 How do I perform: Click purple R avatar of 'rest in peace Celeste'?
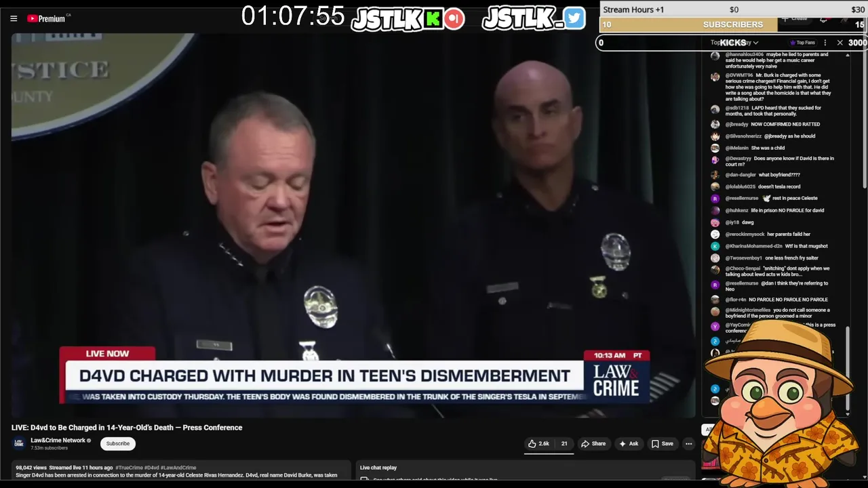coord(715,199)
